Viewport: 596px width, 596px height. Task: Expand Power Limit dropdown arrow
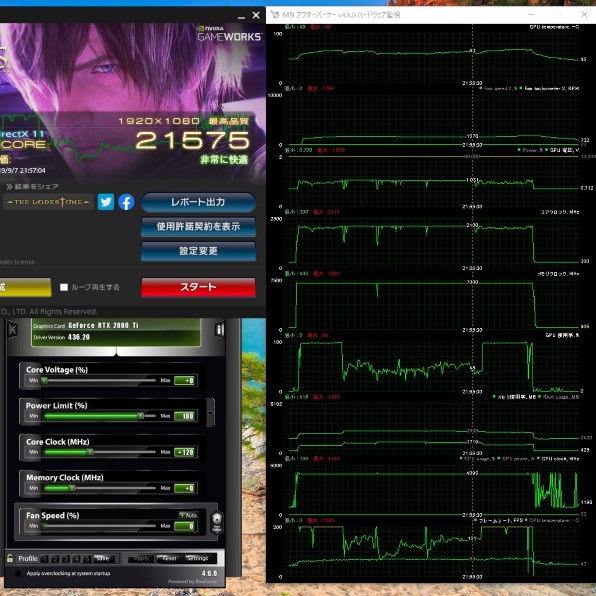[210, 413]
